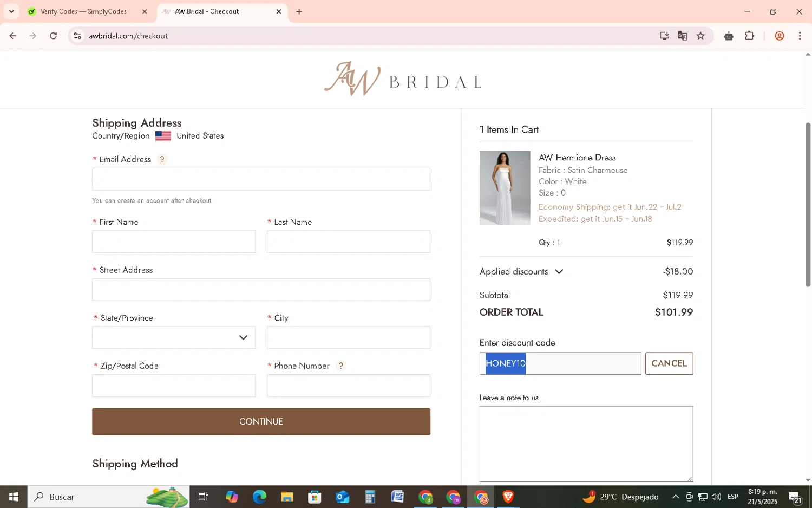Launch Microsoft Edge from taskbar
The width and height of the screenshot is (812, 508).
click(259, 497)
